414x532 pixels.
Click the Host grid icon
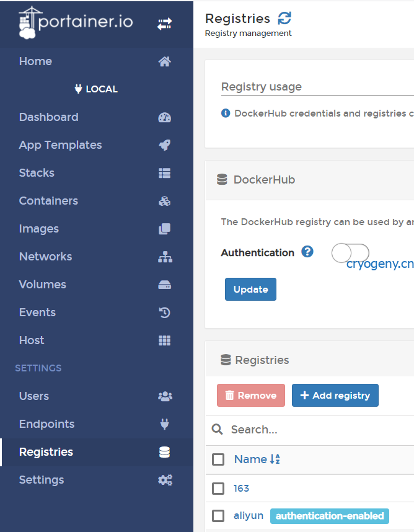[165, 340]
